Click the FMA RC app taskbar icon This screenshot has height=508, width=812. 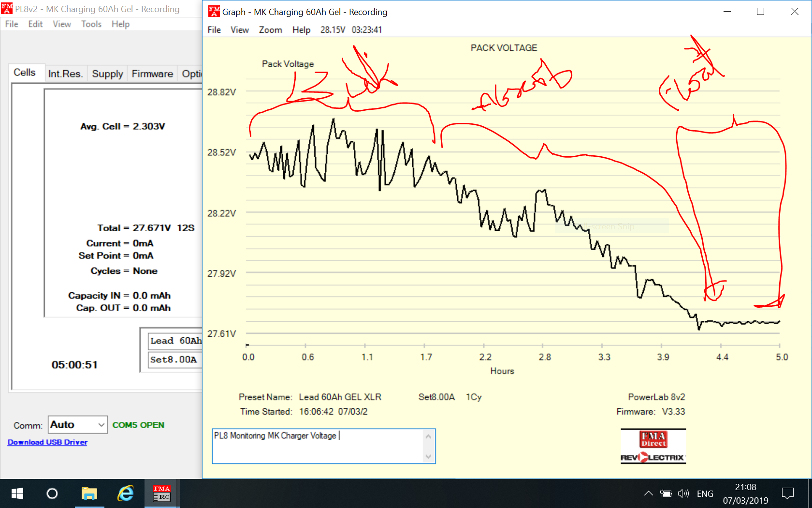(x=161, y=493)
